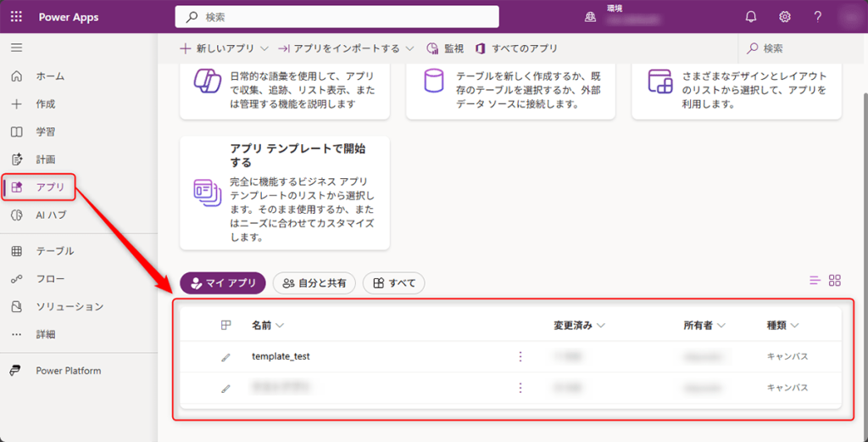Sort by 名前 column header
Viewport: 868px width, 442px height.
[x=268, y=326]
